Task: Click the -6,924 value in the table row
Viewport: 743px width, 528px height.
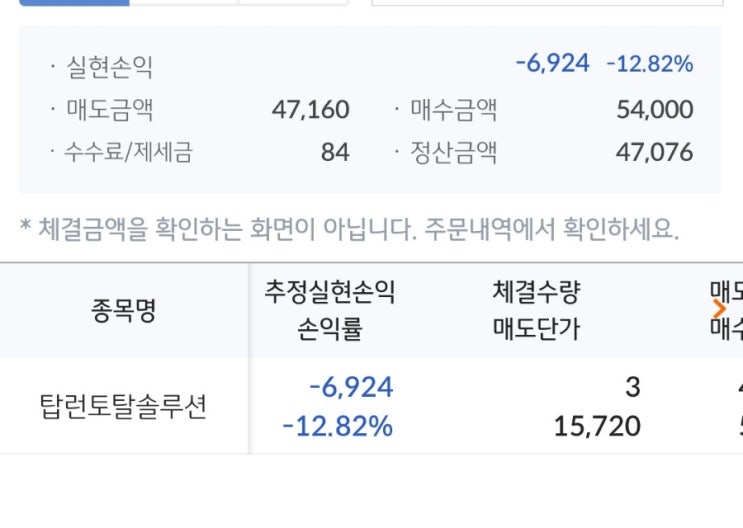Action: [x=351, y=387]
